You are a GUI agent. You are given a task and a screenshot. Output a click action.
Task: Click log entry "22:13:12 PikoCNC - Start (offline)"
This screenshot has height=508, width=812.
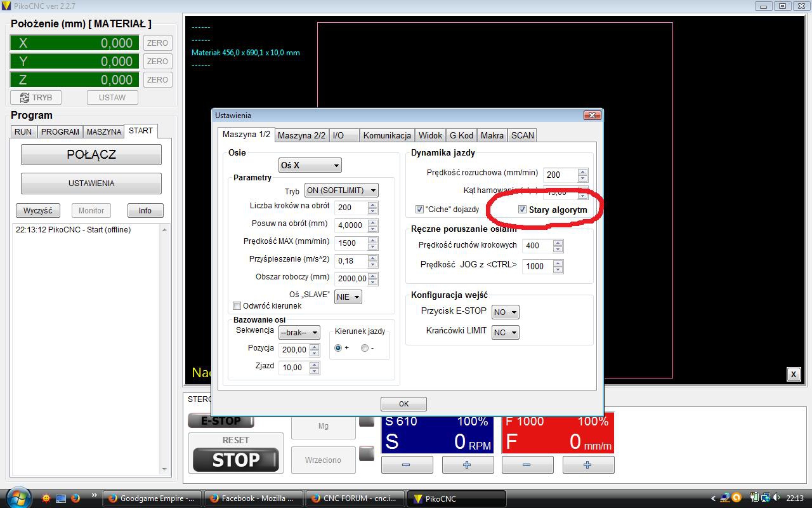(x=74, y=230)
